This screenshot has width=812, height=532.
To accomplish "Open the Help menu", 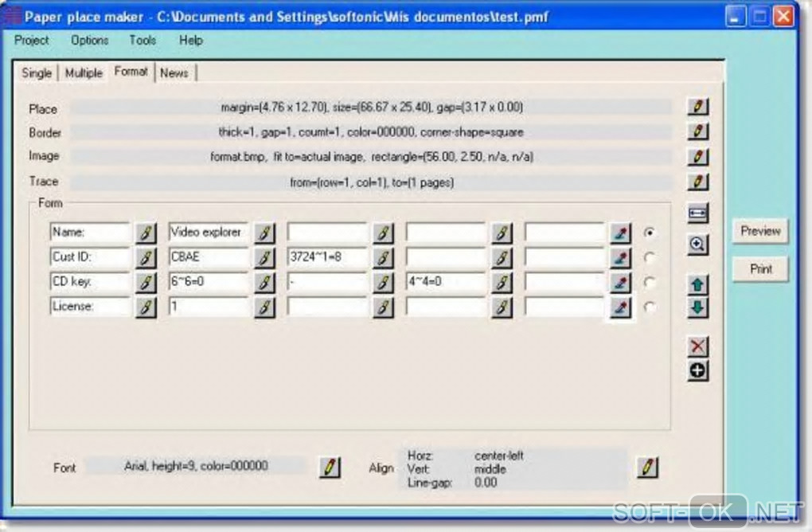I will click(190, 41).
